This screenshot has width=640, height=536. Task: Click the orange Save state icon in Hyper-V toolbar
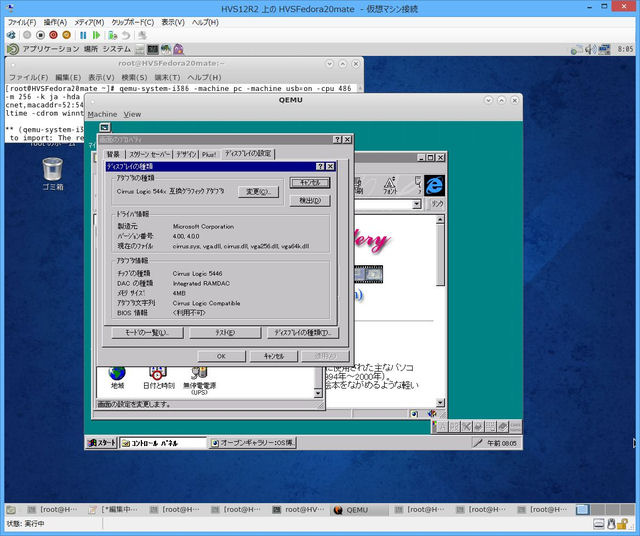point(67,35)
